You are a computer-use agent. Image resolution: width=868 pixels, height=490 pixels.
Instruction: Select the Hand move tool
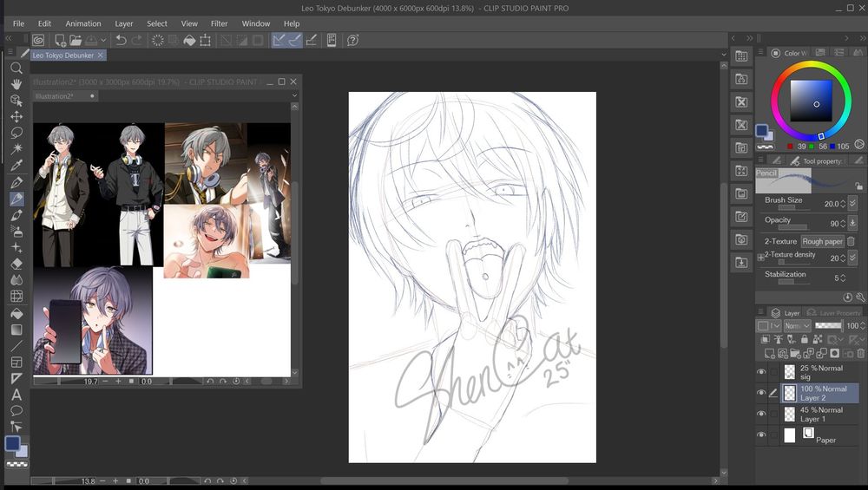[16, 84]
